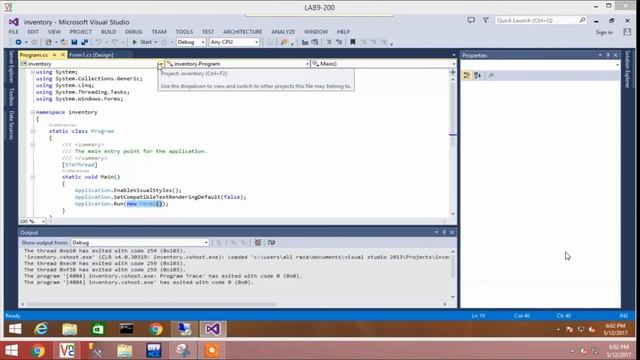Open the Start button dropdown arrow
The width and height of the screenshot is (640, 360).
coord(156,42)
